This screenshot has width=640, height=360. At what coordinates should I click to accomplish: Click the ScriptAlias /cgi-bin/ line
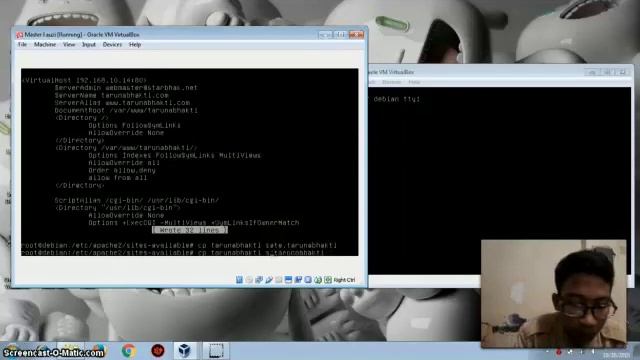tap(137, 200)
